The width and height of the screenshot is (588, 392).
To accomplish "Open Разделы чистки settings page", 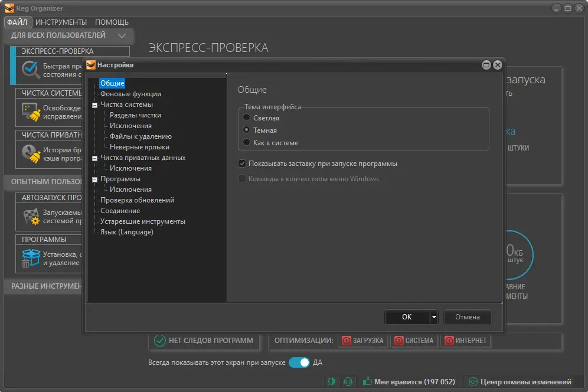I will tap(135, 115).
